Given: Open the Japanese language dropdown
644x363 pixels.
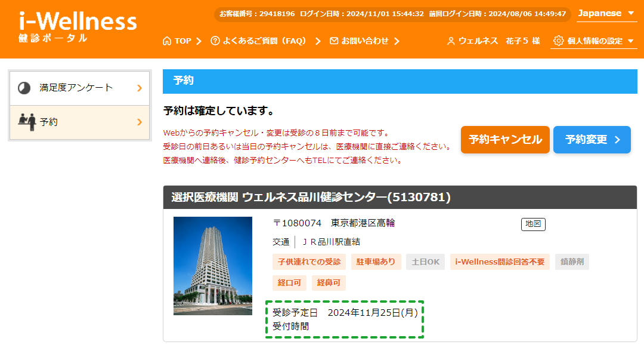Looking at the screenshot, I should click(606, 14).
